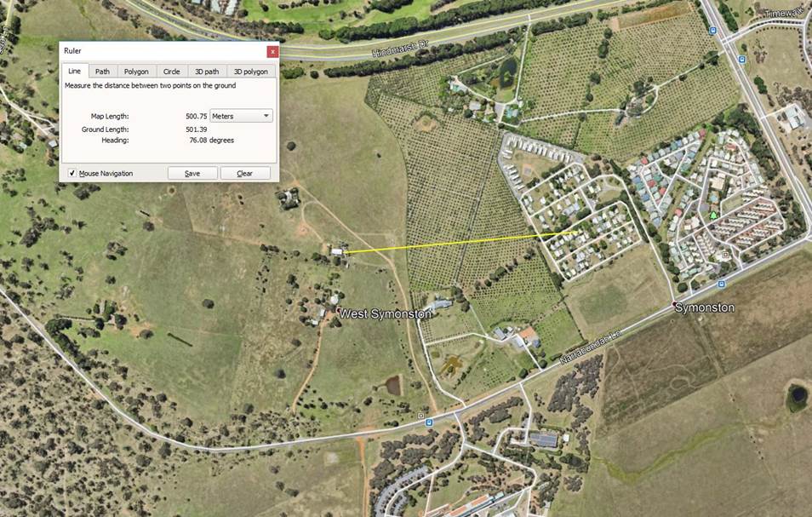Switch to the Polygon tab
This screenshot has height=517, width=812.
click(136, 72)
